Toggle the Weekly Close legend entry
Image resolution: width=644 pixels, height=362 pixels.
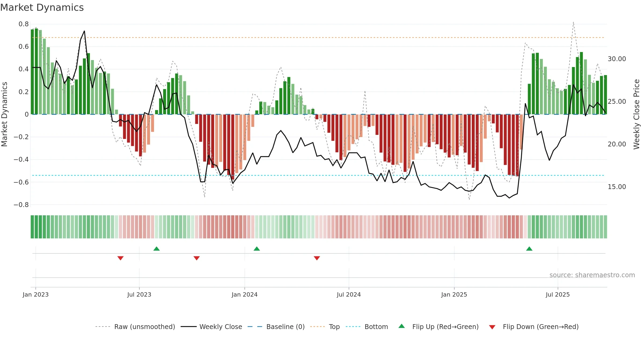(x=211, y=327)
